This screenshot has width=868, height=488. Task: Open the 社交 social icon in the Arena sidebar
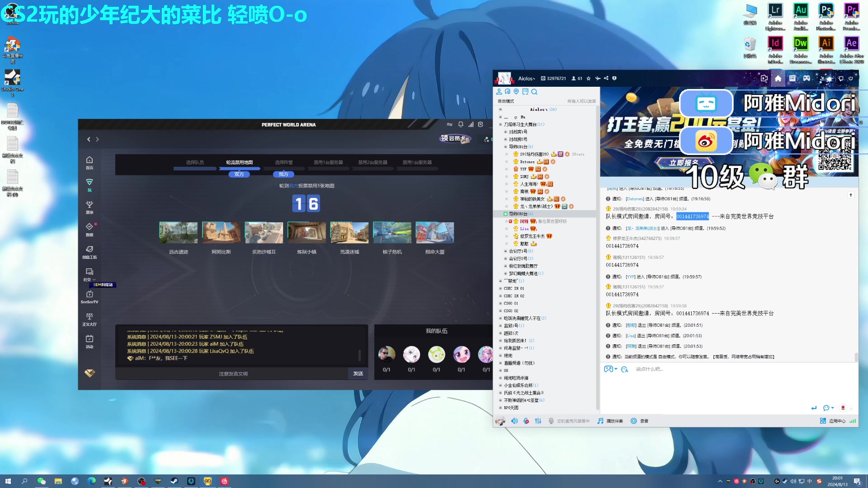[x=89, y=274]
